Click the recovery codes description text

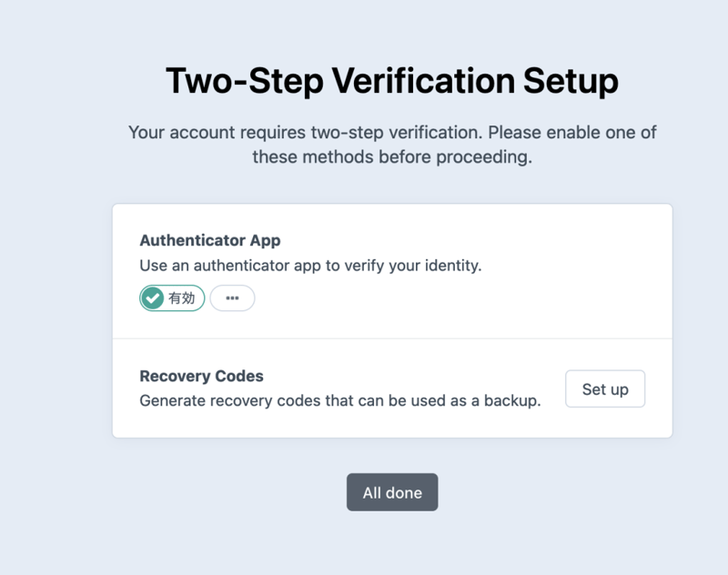click(340, 400)
